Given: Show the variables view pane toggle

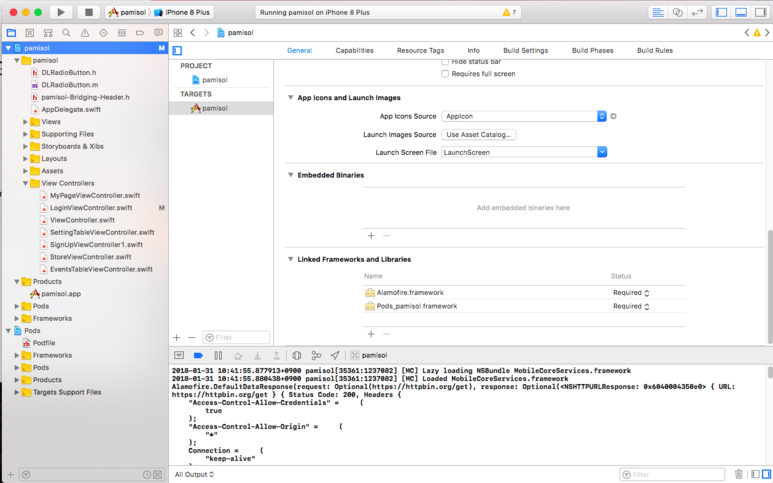Looking at the screenshot, I should (755, 474).
